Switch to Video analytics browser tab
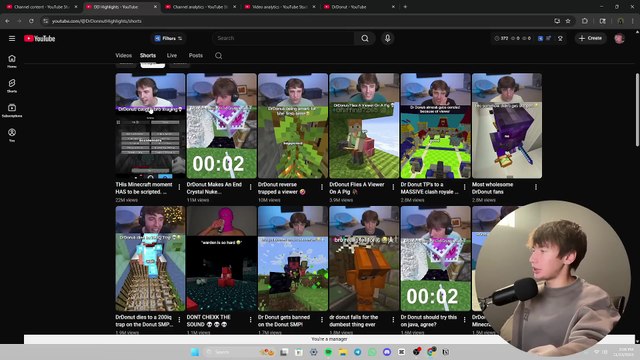Screen dimensions: 640x360 (281, 7)
